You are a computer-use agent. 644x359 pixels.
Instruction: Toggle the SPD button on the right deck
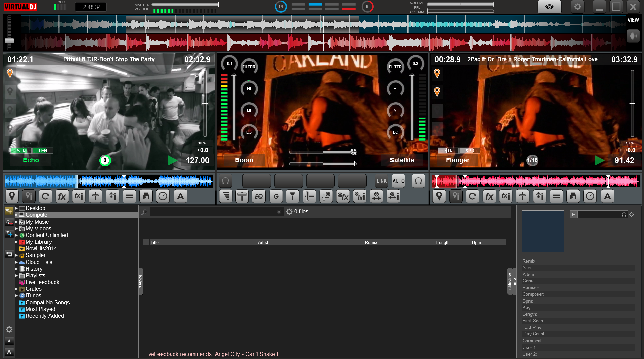click(x=470, y=151)
